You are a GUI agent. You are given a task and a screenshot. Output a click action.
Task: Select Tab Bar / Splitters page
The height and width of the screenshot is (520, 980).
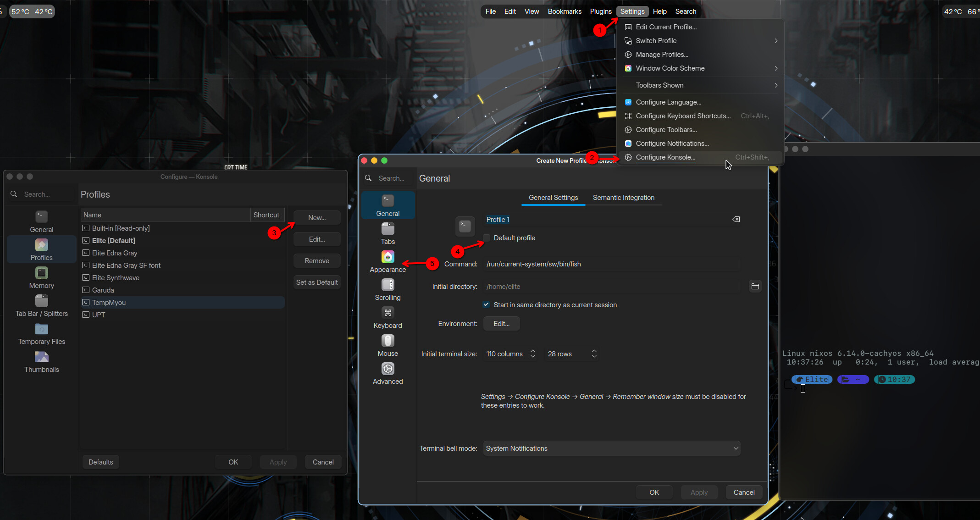pos(41,305)
